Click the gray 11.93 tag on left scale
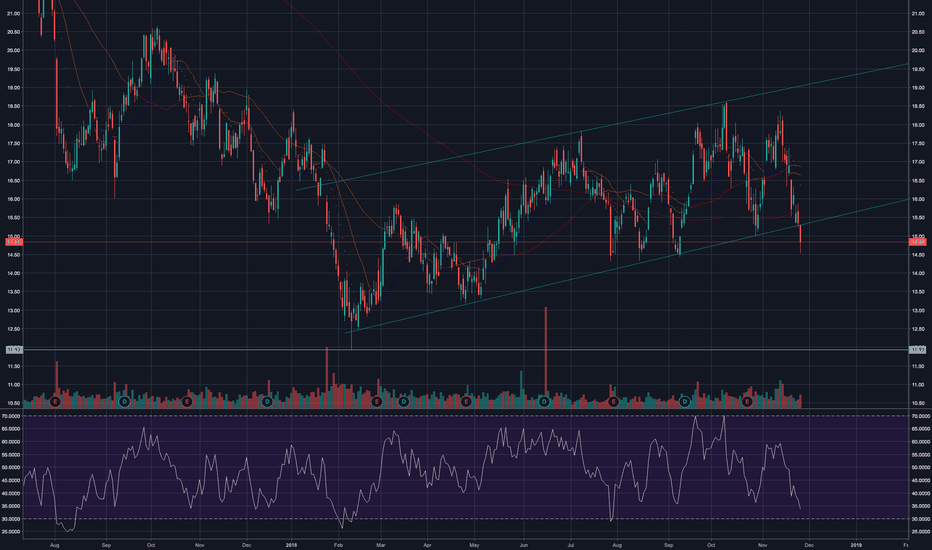 [x=14, y=350]
